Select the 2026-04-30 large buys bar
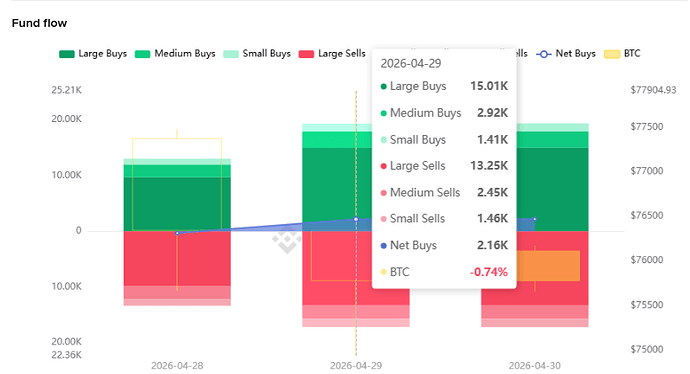Screen dimensions: 690x374 552,189
